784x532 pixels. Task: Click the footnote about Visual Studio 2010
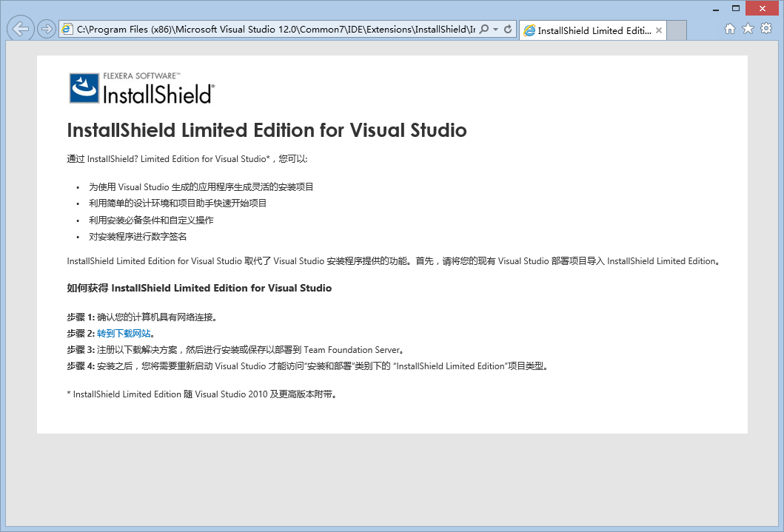(x=202, y=394)
